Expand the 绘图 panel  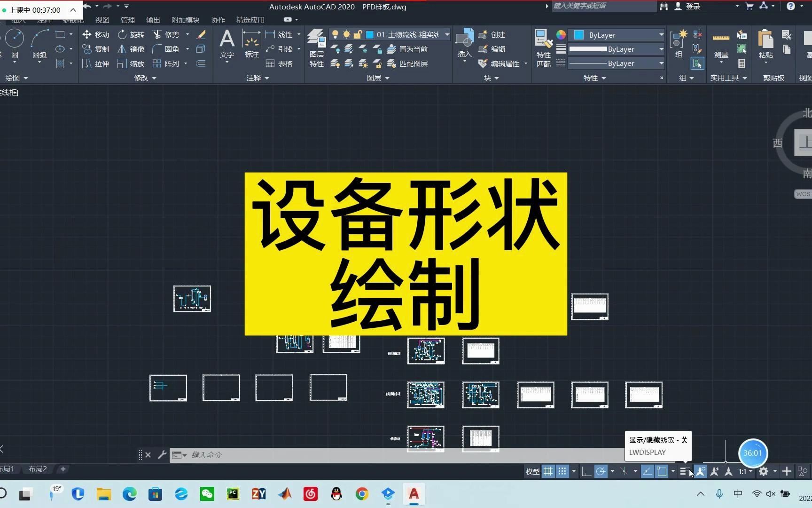click(x=16, y=78)
